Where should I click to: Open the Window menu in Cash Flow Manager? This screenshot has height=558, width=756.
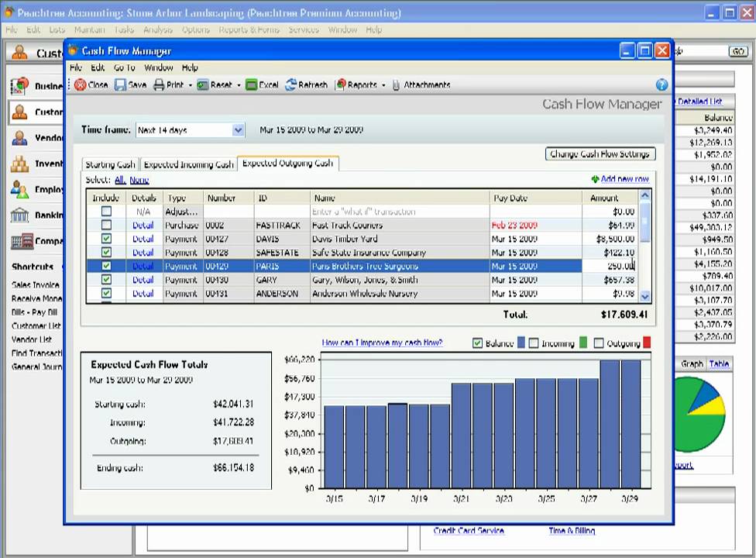click(x=159, y=67)
